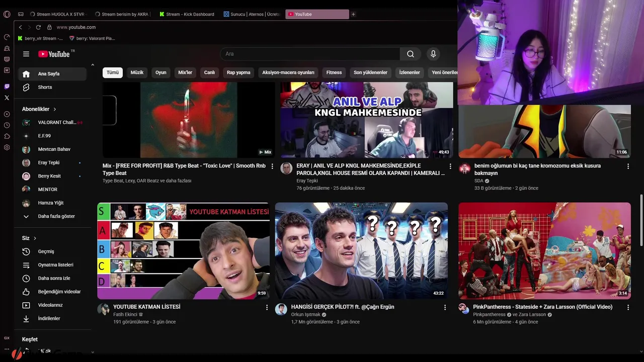The image size is (644, 362).
Task: Select the Tümü filter chip
Action: click(x=113, y=72)
